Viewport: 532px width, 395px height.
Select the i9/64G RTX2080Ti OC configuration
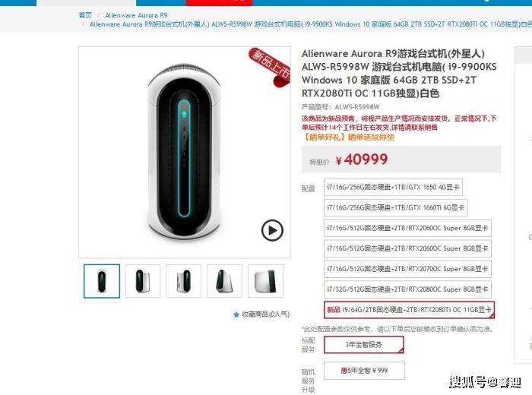pos(409,310)
